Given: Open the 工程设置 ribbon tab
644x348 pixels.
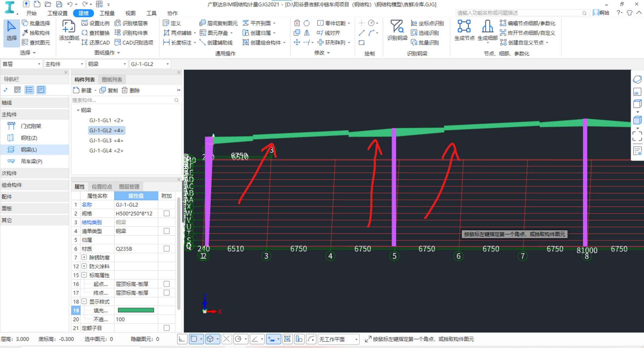Looking at the screenshot, I should tap(57, 13).
